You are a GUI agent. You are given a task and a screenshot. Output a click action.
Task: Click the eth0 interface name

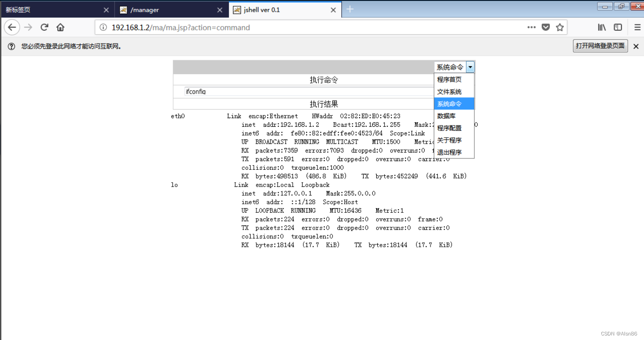178,116
